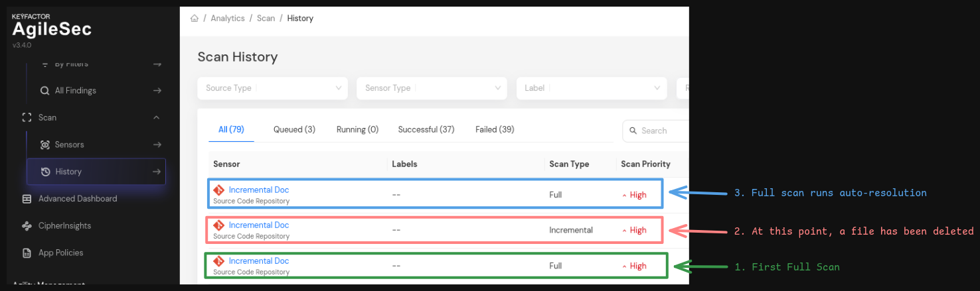980x291 pixels.
Task: Select the Successful (37) tab
Action: tap(426, 130)
